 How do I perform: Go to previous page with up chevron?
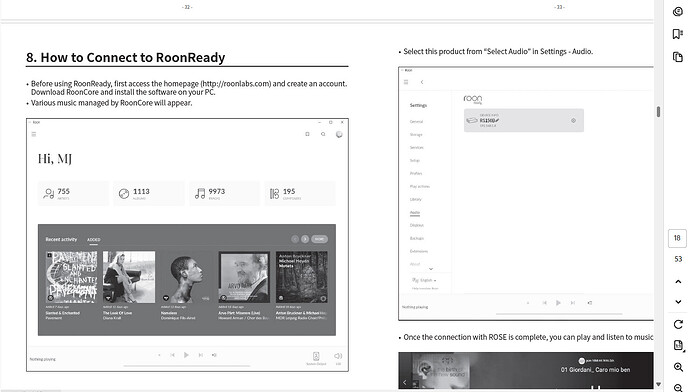(x=678, y=282)
